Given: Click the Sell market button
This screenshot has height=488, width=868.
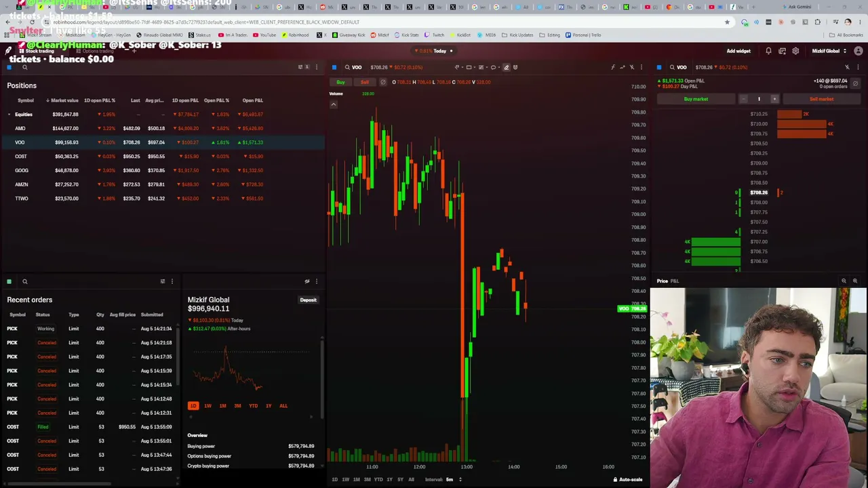Looking at the screenshot, I should [x=821, y=99].
